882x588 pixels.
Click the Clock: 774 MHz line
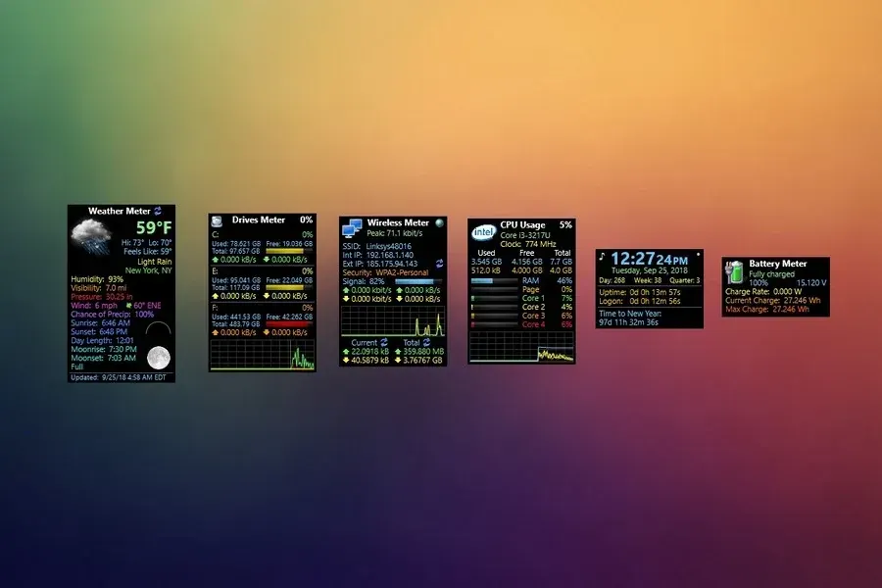pos(528,244)
